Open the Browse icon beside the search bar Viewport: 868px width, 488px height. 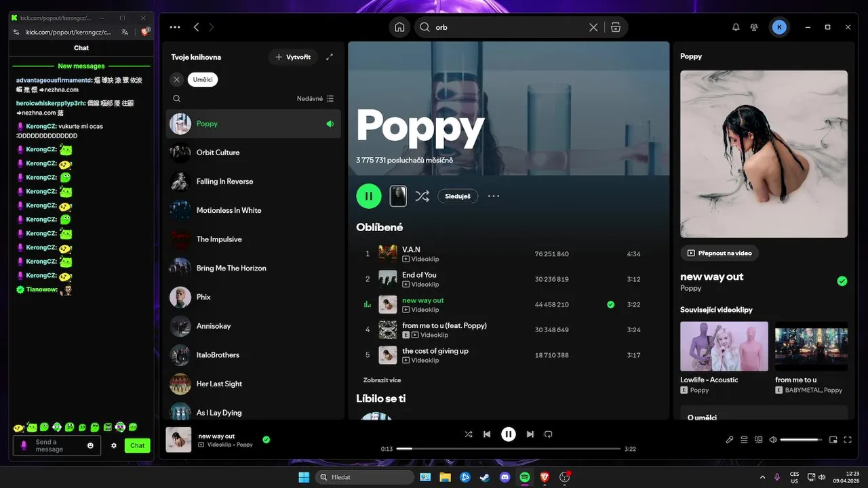coord(616,27)
